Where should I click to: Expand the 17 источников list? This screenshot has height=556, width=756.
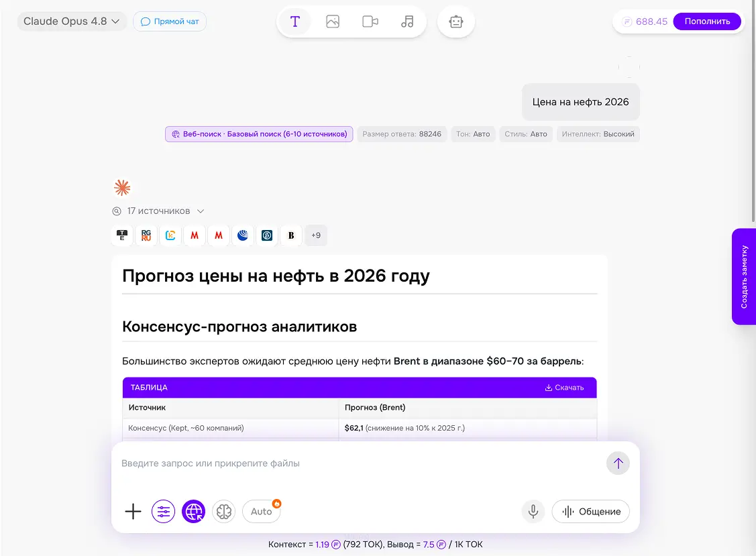tap(158, 211)
